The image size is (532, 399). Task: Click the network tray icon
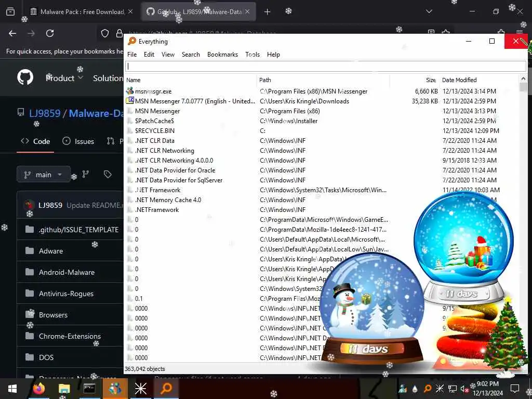[x=453, y=389]
